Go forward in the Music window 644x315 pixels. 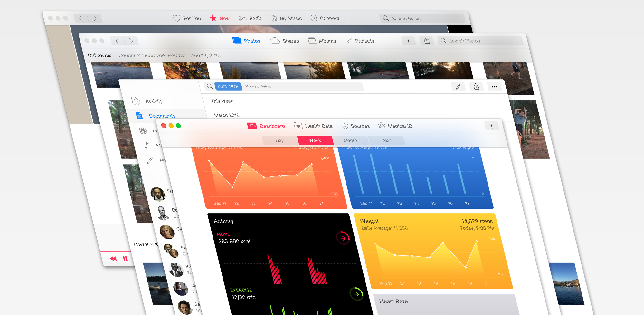click(95, 18)
